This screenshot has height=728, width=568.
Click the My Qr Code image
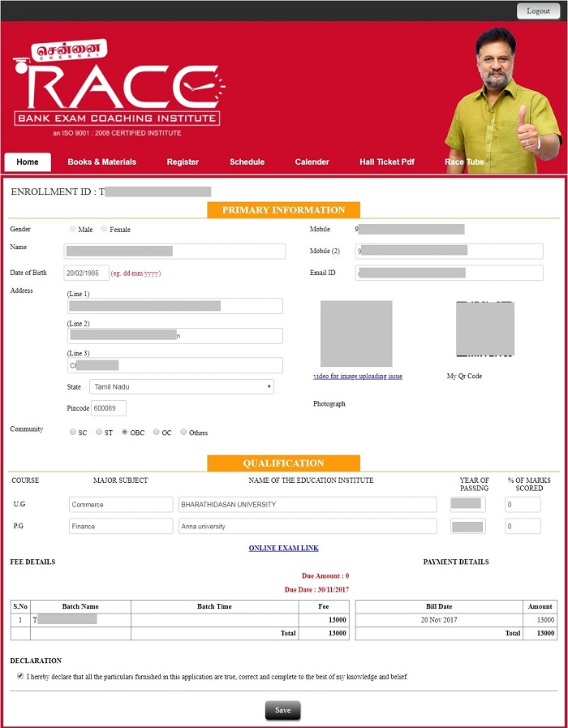(485, 329)
